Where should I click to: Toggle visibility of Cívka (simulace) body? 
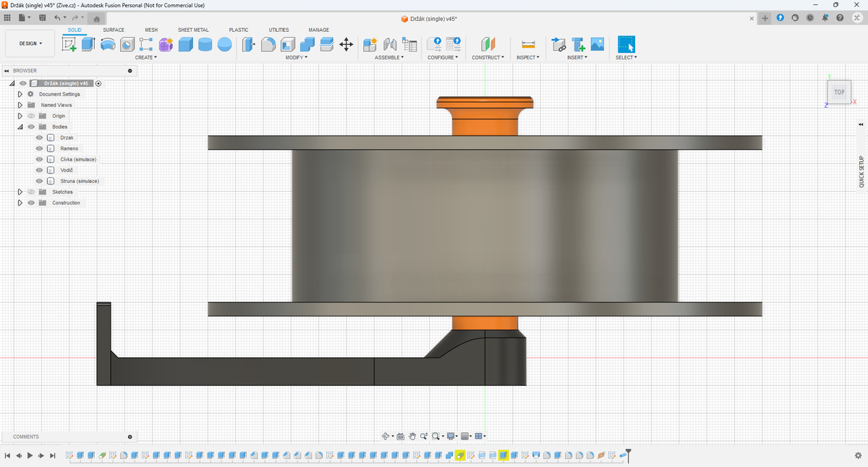tap(40, 159)
